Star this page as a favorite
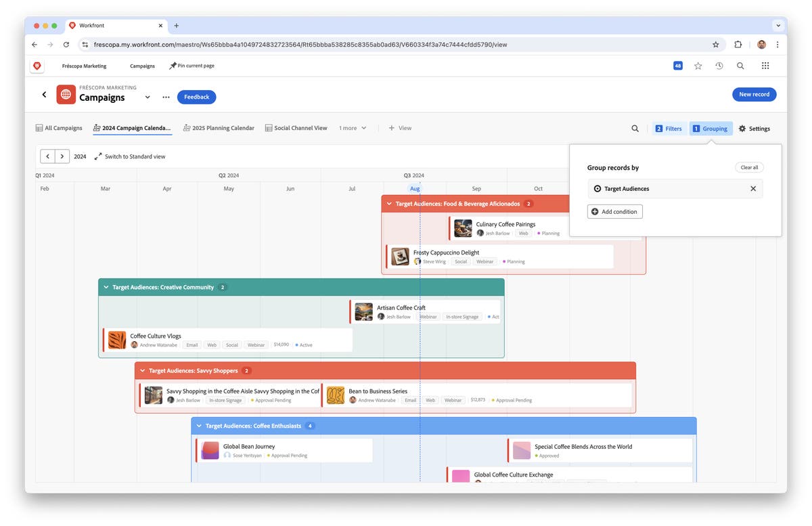This screenshot has height=526, width=812. [x=698, y=66]
